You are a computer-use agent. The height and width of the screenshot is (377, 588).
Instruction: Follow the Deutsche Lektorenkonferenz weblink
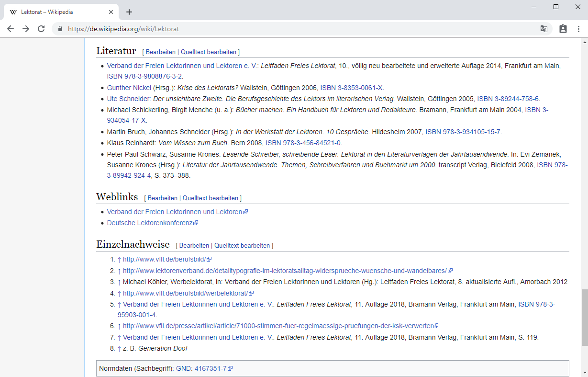[150, 223]
